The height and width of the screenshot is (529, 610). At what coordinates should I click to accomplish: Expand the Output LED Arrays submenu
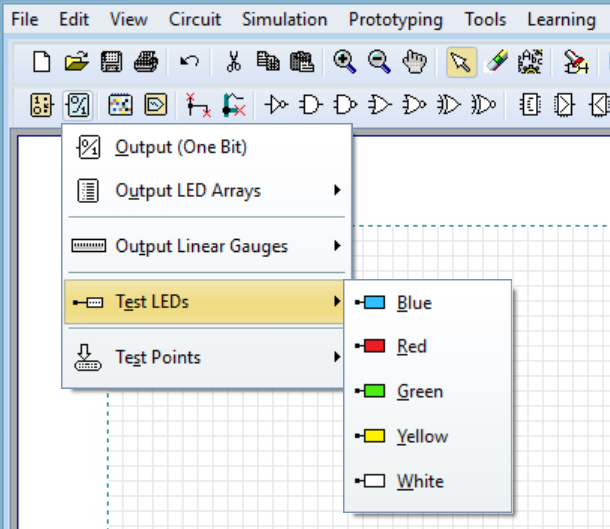coord(207,191)
